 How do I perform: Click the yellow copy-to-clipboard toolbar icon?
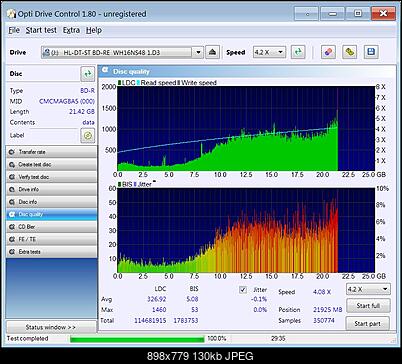(349, 52)
